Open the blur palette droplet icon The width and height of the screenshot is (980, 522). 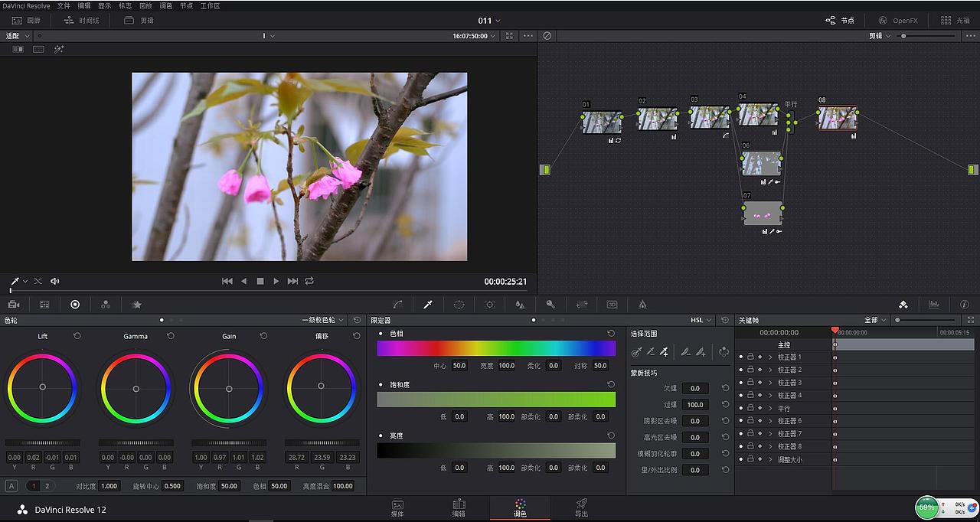520,304
